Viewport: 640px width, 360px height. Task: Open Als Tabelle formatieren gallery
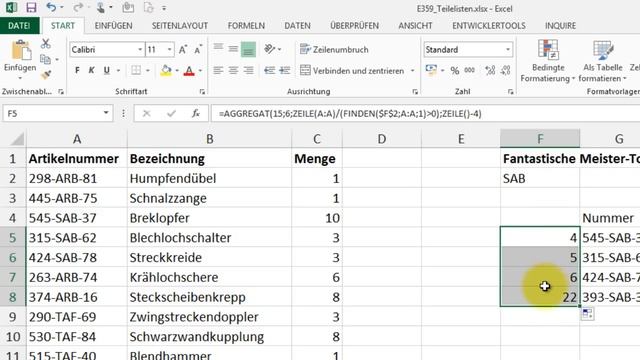tap(602, 61)
